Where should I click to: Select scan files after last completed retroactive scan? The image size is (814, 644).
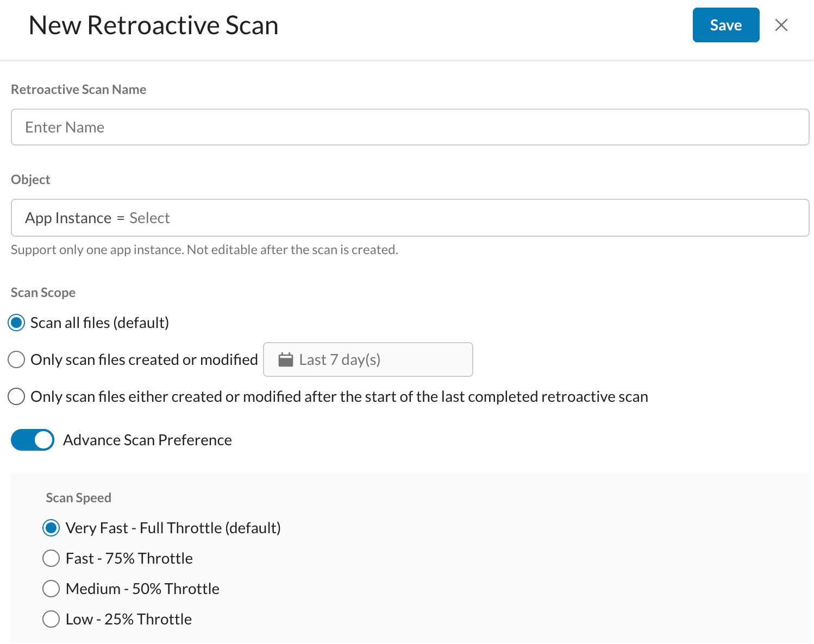point(17,396)
